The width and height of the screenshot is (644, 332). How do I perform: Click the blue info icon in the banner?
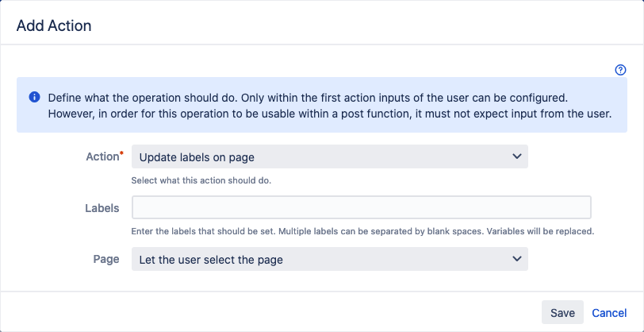point(34,98)
